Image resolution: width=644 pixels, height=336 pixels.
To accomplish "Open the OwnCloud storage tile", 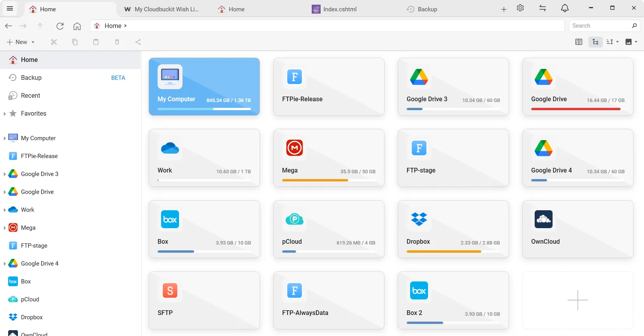I will (578, 229).
